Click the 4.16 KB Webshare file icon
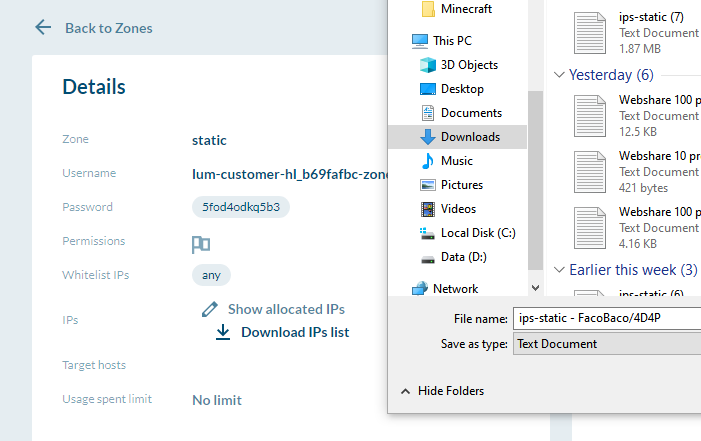Viewport: 701px width, 441px height. click(x=590, y=228)
